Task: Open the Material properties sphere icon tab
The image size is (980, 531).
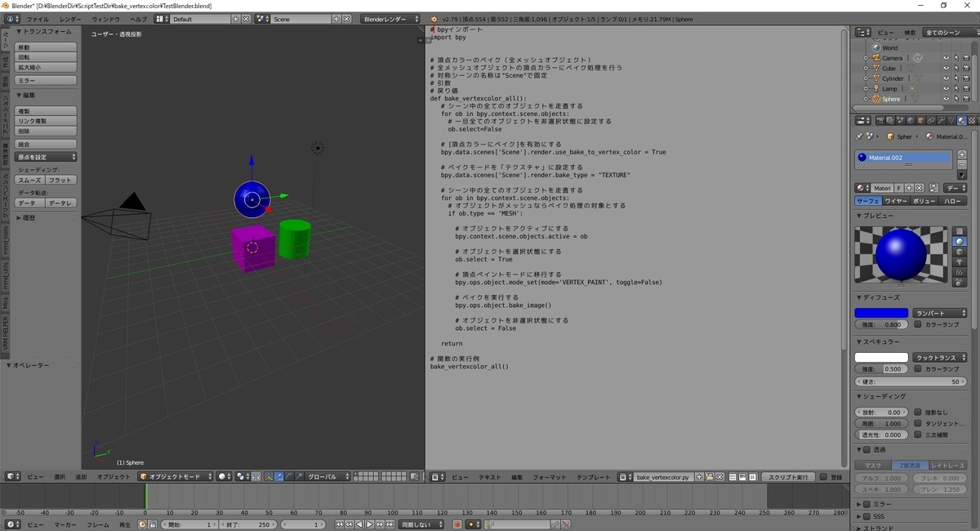Action: [961, 120]
